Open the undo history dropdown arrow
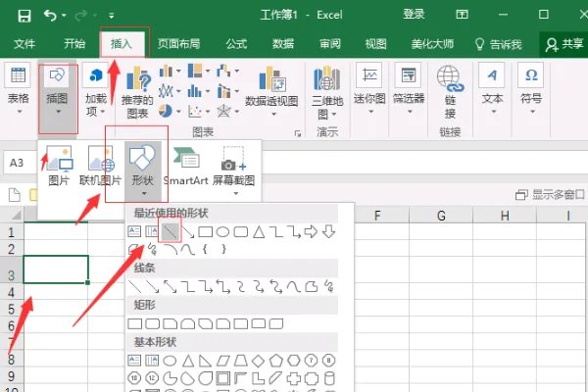The width and height of the screenshot is (588, 392). click(64, 16)
